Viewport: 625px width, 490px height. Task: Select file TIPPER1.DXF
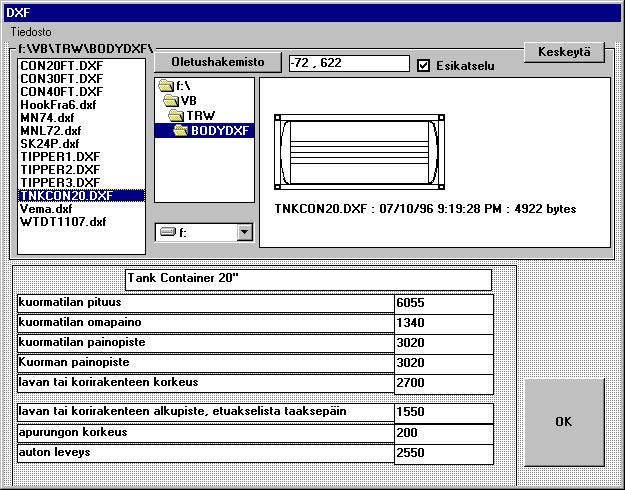[81, 157]
